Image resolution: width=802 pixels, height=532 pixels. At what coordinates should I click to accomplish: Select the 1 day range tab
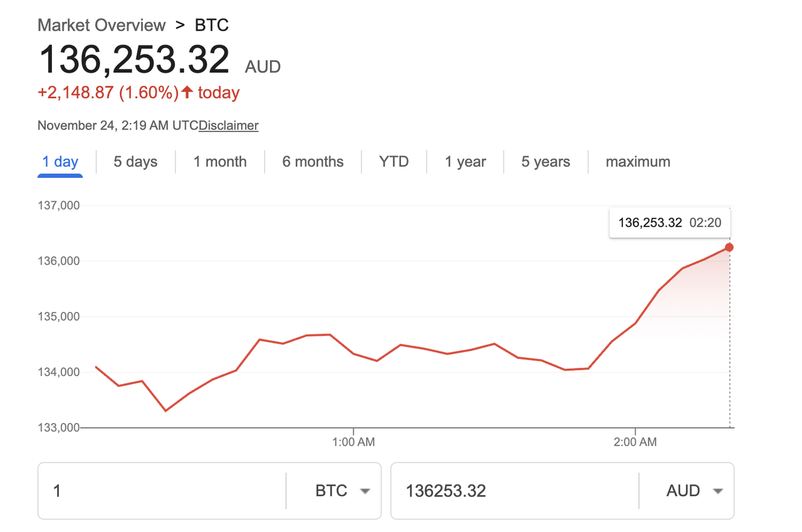(60, 162)
